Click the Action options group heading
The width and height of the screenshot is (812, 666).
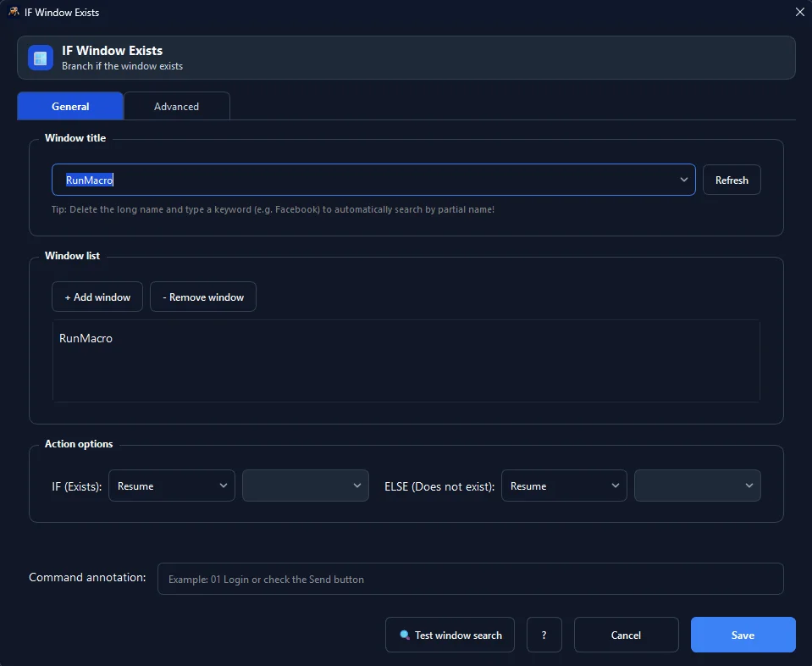click(79, 444)
